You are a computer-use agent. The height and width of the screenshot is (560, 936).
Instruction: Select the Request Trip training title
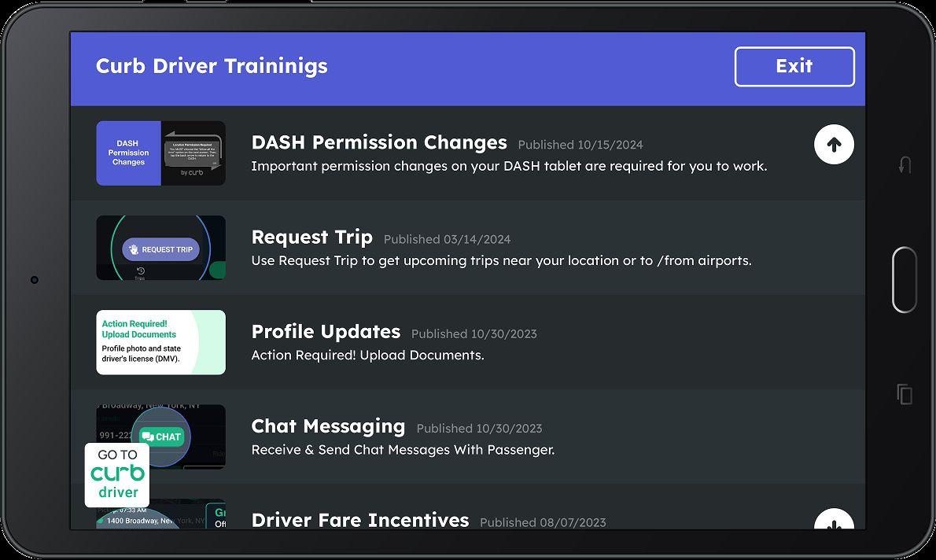(x=311, y=237)
